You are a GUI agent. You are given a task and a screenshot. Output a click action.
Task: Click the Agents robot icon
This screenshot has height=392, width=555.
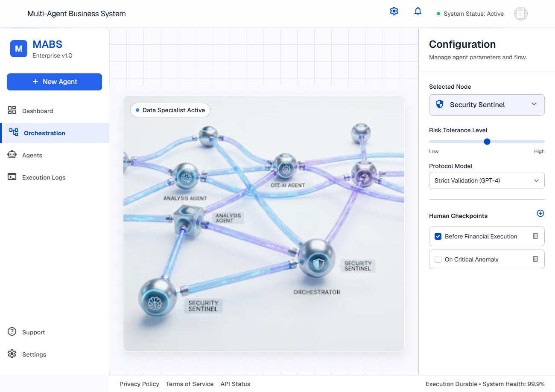coord(12,155)
